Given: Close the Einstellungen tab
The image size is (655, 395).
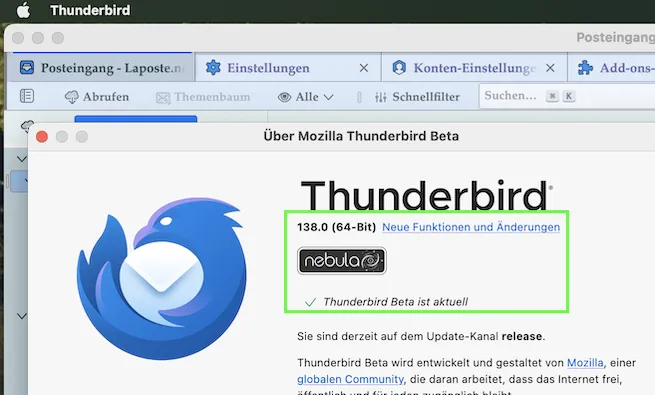Looking at the screenshot, I should pos(364,68).
